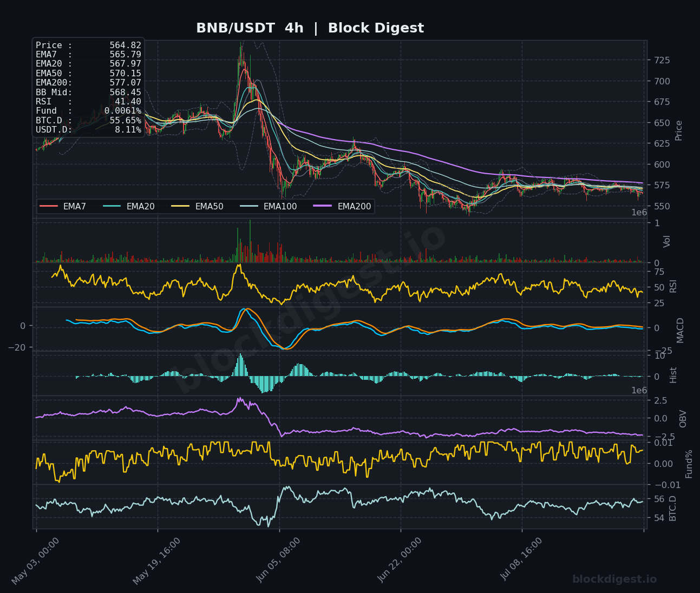Click the 'Price : 564.82' readout
Image resolution: width=700 pixels, height=593 pixels.
88,45
